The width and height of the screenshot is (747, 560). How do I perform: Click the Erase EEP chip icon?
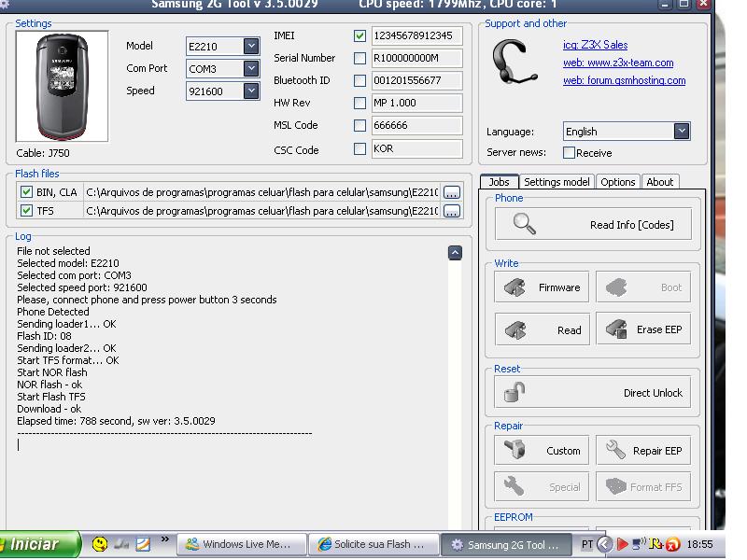point(616,329)
